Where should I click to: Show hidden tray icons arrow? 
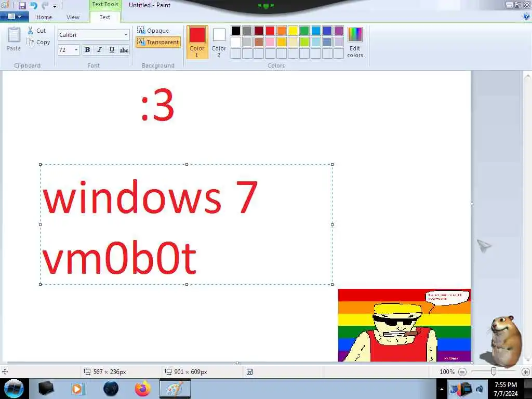(442, 389)
